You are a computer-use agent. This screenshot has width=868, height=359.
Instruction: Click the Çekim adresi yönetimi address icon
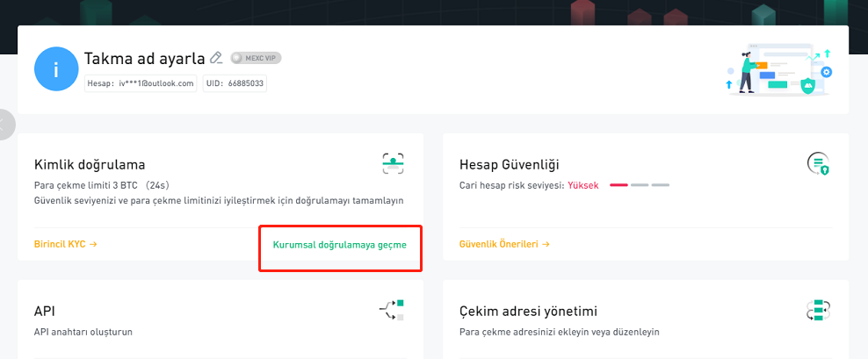click(x=818, y=310)
